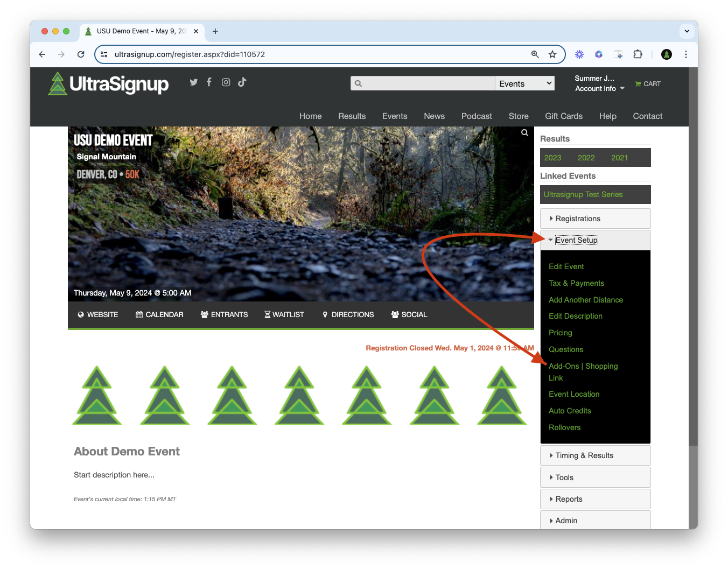The image size is (728, 569).
Task: Open Events in navigation menu
Action: click(395, 116)
